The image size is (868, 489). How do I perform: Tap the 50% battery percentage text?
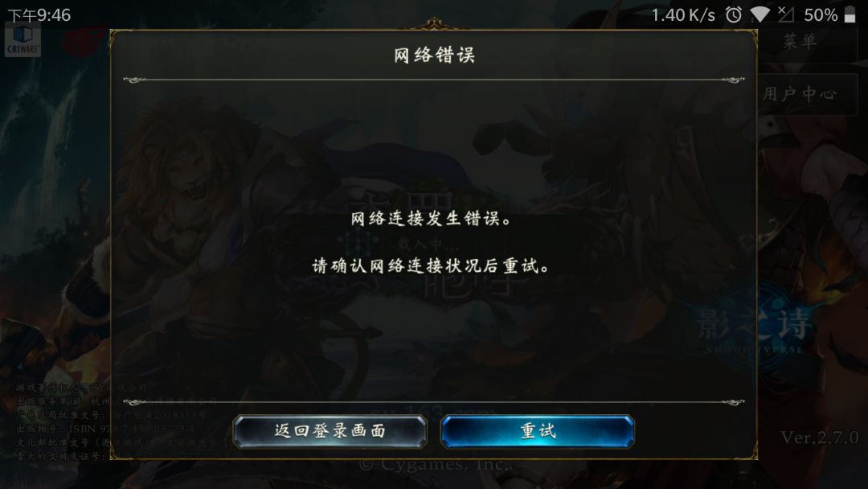[x=821, y=15]
